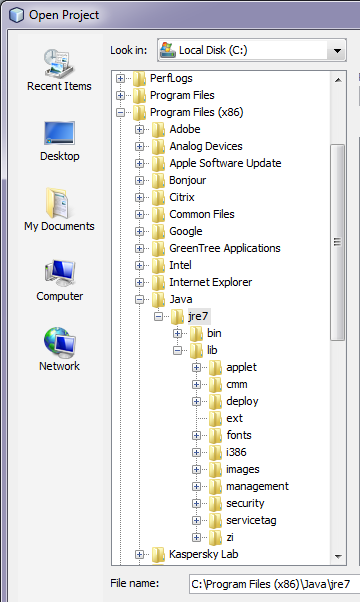Expand the Internet Explorer node

(x=139, y=283)
